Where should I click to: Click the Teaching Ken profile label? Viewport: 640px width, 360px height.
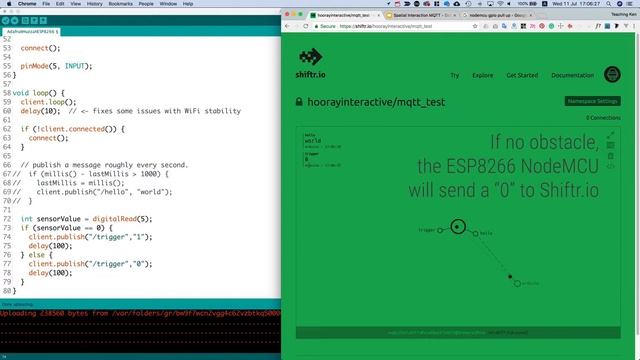[x=623, y=15]
